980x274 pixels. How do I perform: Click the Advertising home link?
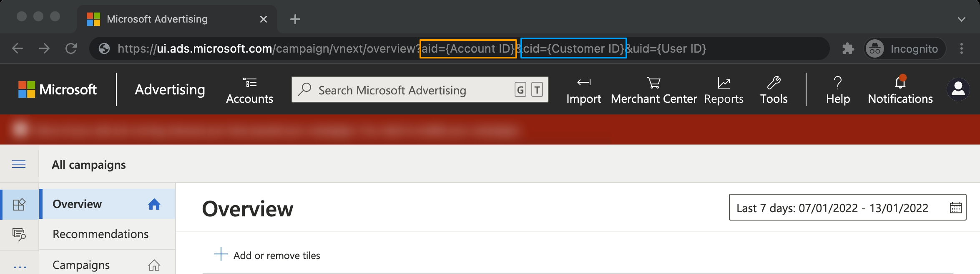click(170, 89)
